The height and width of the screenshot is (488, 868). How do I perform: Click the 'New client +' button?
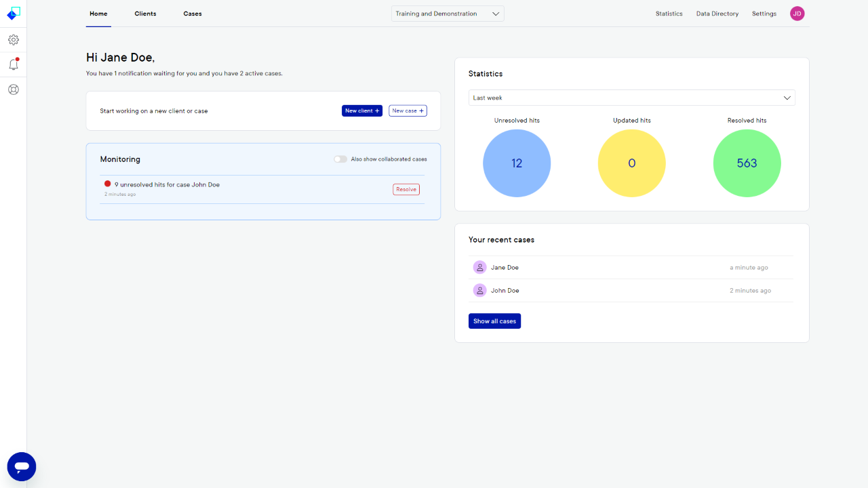click(x=361, y=110)
